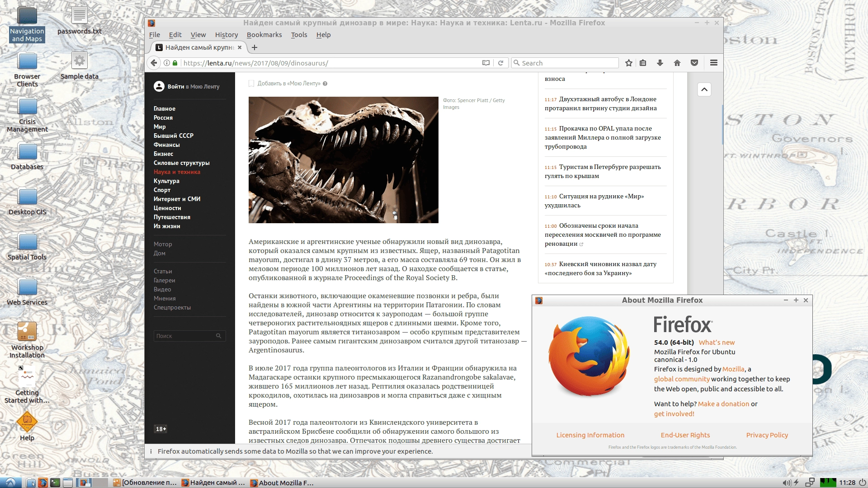Click 'get involved!' link
The image size is (868, 488).
[x=674, y=414]
